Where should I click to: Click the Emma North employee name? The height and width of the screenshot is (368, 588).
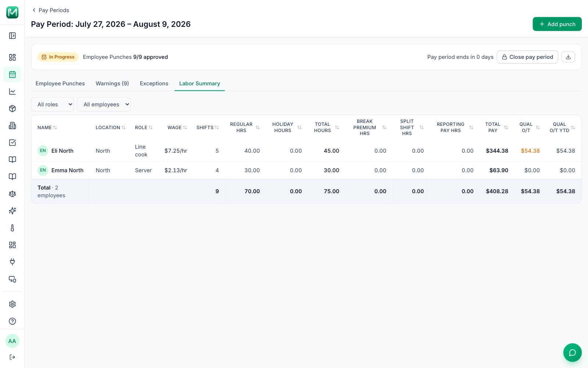point(67,170)
